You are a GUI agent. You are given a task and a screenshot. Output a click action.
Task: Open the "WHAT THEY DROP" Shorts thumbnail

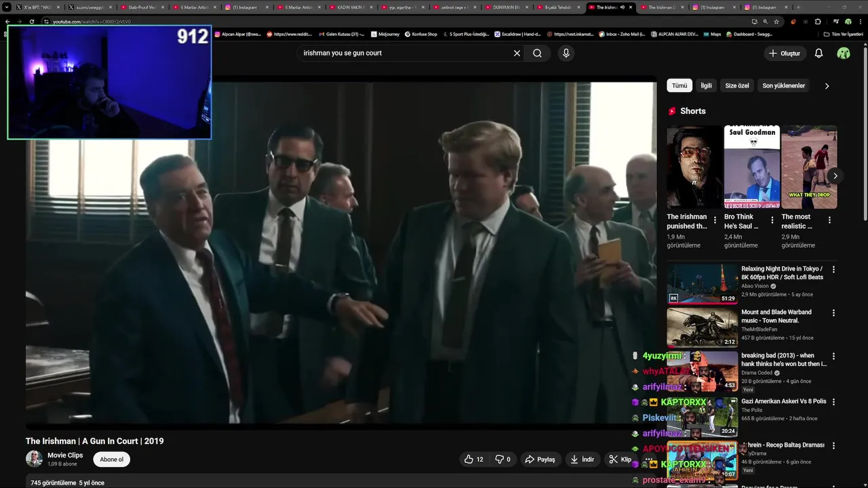tap(809, 167)
